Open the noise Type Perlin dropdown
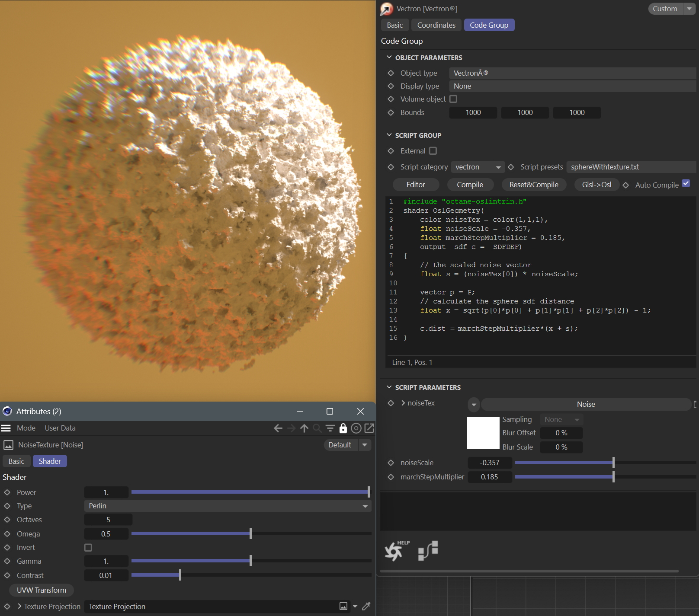 tap(228, 506)
